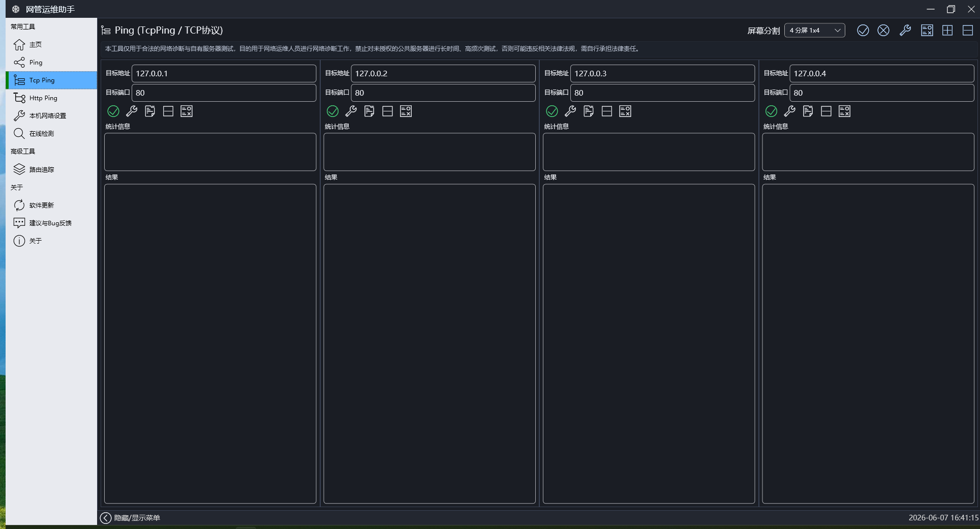The height and width of the screenshot is (529, 980).
Task: Open 本机网络设置 local network settings
Action: click(51, 116)
